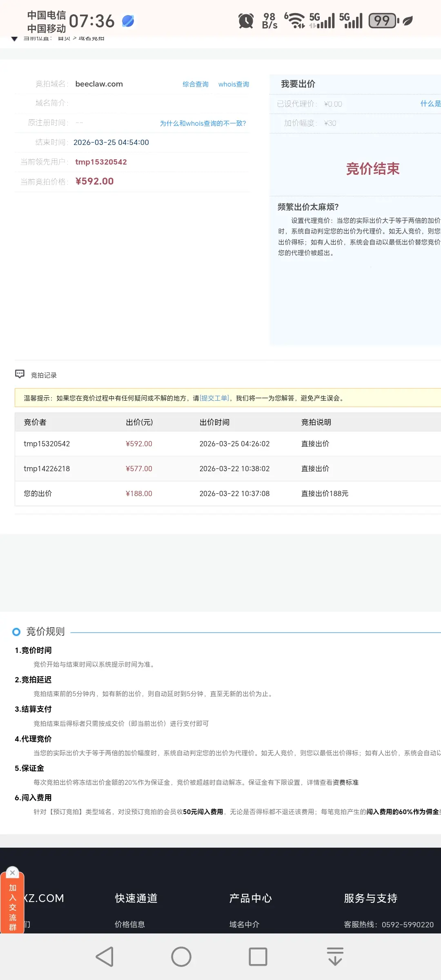Viewport: 441px width, 980px height.
Task: Select 您的出价 row label
Action: pos(38,494)
